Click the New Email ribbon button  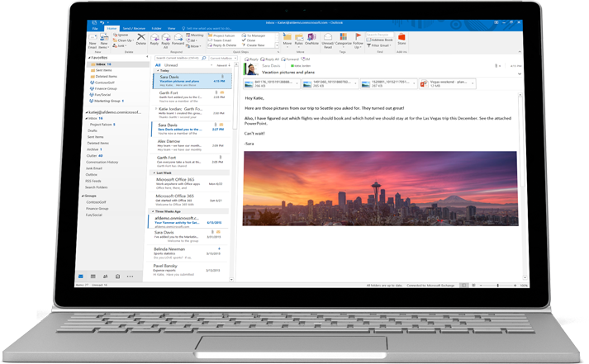coord(93,41)
